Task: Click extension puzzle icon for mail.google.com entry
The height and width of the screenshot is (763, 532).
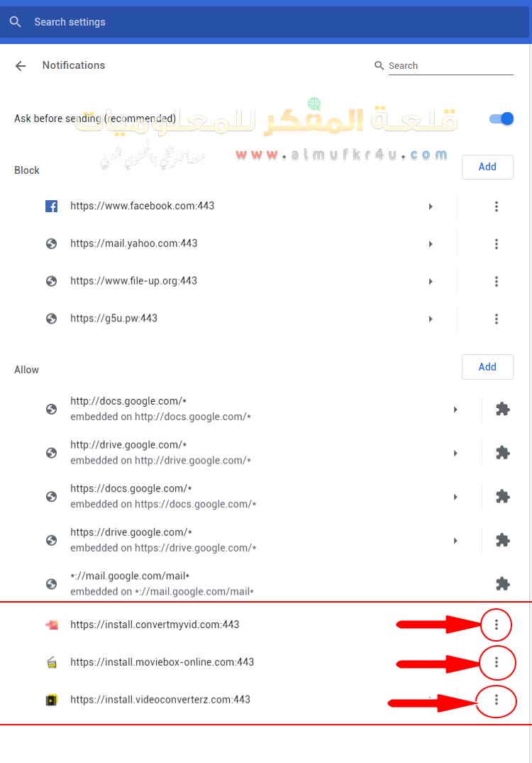Action: coord(502,583)
